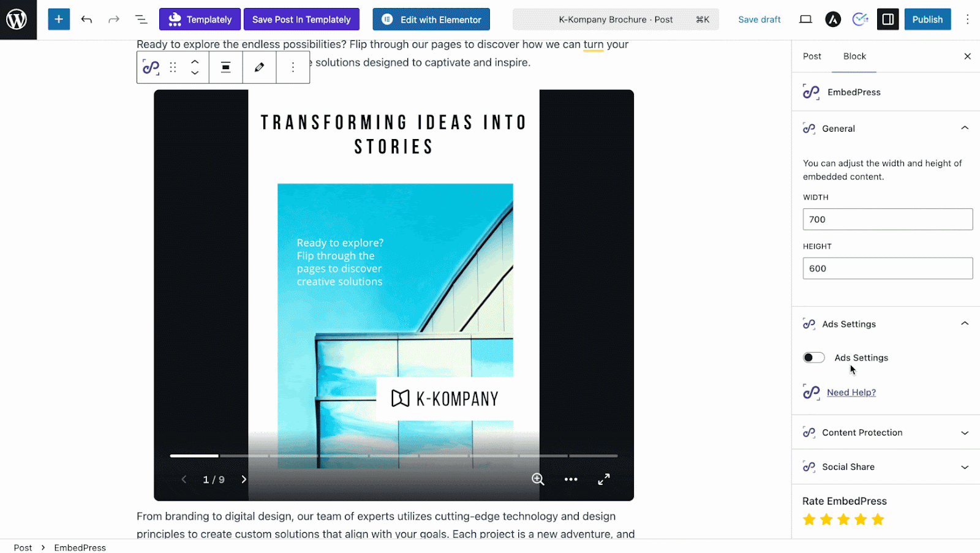Redo the last change
Screen dimensions: 980x553
point(114,20)
